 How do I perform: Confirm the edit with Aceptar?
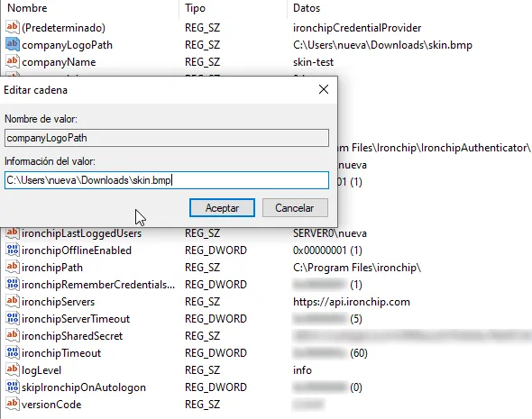(222, 208)
